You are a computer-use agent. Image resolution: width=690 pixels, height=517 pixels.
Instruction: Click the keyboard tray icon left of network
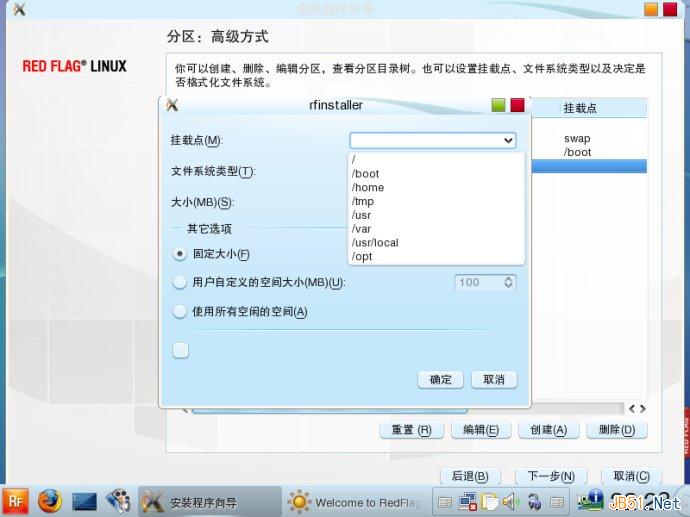click(x=445, y=502)
